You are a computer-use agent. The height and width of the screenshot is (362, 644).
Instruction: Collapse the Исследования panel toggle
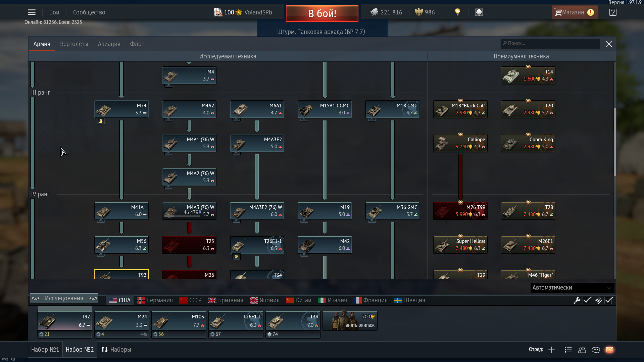click(64, 298)
